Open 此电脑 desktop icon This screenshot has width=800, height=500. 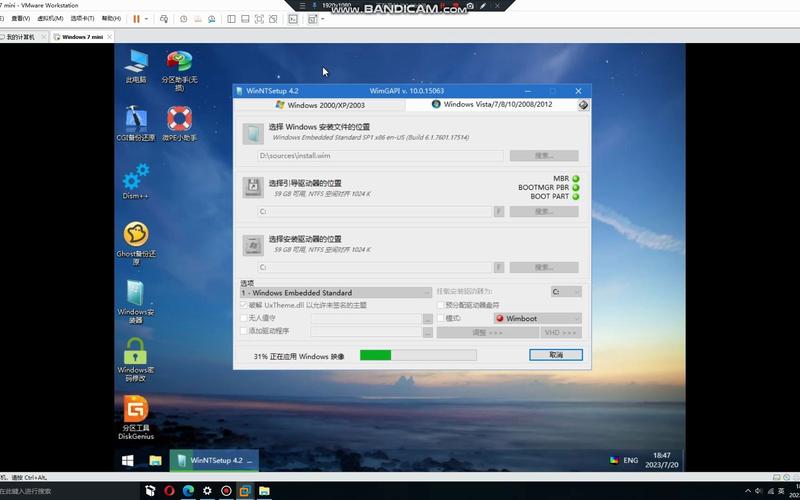tap(136, 66)
